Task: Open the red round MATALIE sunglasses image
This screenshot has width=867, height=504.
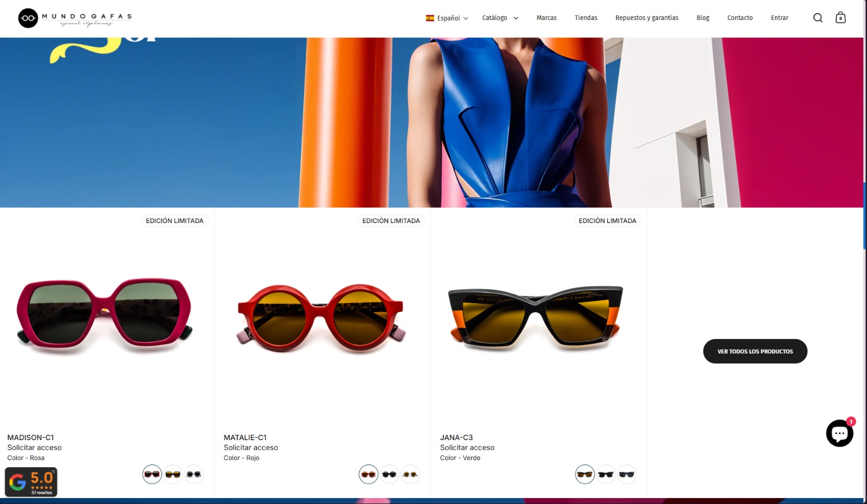Action: coord(321,318)
